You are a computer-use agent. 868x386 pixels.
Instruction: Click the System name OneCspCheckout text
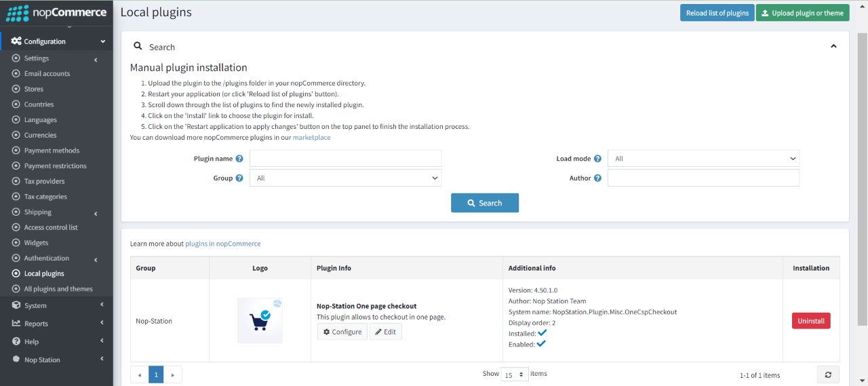tap(593, 312)
